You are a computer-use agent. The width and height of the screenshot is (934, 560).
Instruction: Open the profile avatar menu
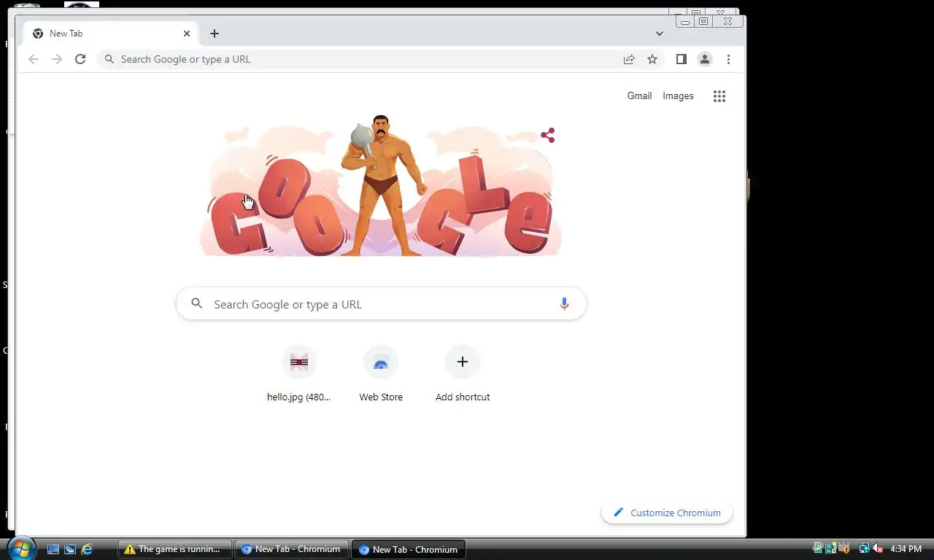[x=704, y=59]
